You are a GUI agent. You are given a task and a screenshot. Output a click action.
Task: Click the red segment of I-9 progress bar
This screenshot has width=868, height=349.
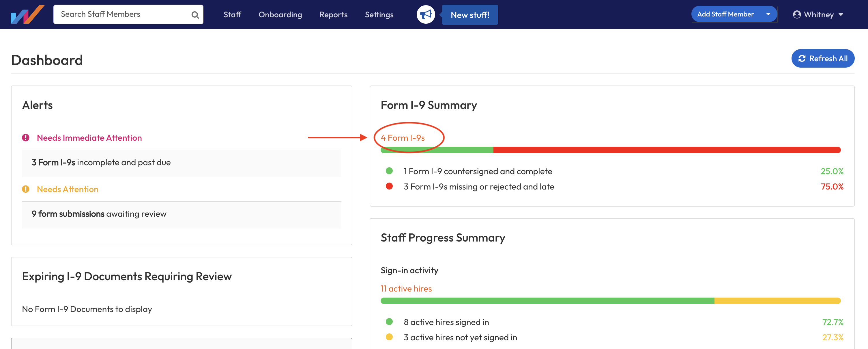(x=667, y=150)
